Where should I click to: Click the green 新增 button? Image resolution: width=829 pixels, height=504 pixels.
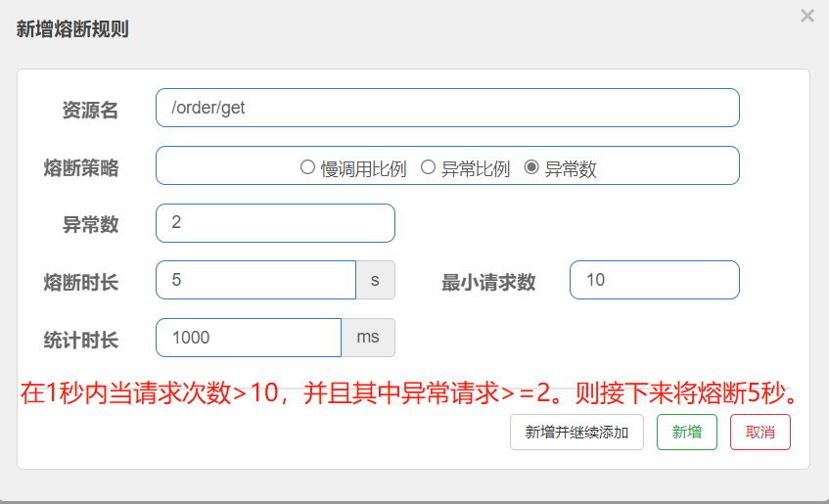tap(686, 432)
